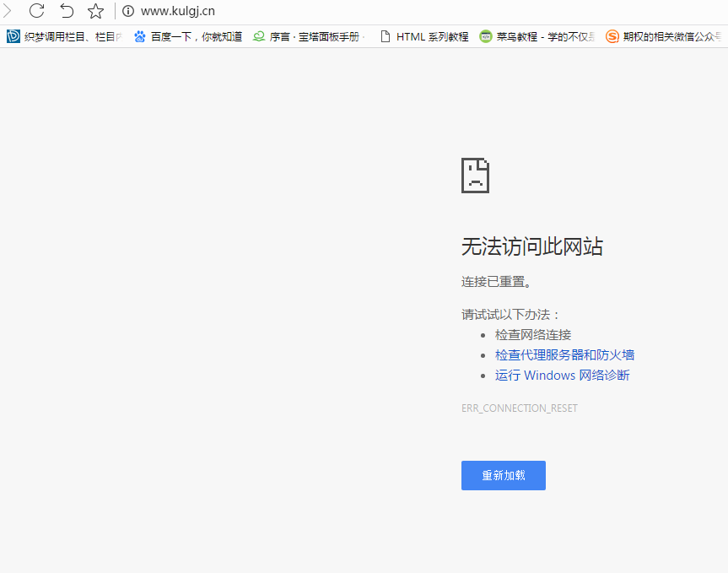Open the 织梦调用栏目 bookmark
Viewport: 728px width, 573px height.
tap(66, 37)
